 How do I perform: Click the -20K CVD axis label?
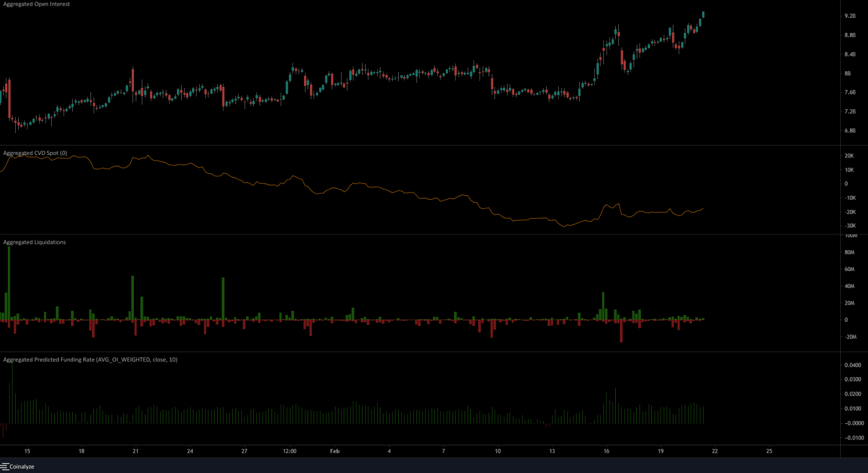pos(850,212)
